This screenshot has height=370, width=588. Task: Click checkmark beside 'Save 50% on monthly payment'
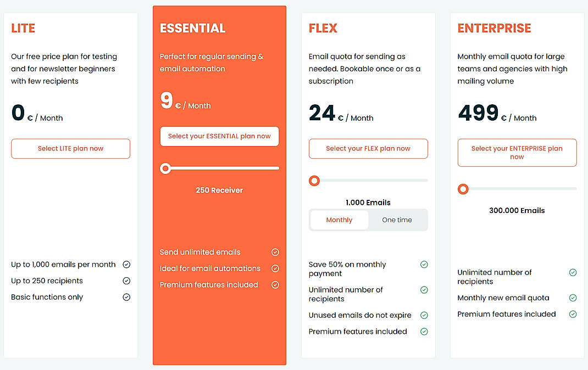click(424, 265)
